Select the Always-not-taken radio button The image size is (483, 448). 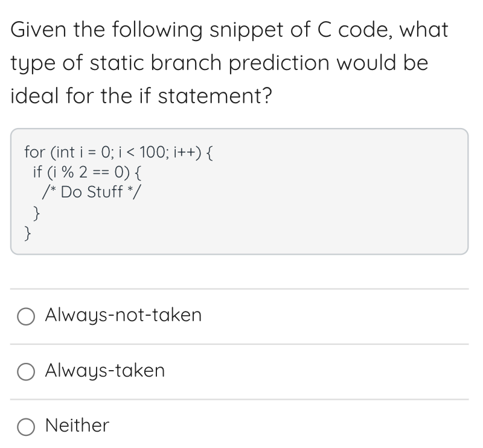(x=26, y=316)
